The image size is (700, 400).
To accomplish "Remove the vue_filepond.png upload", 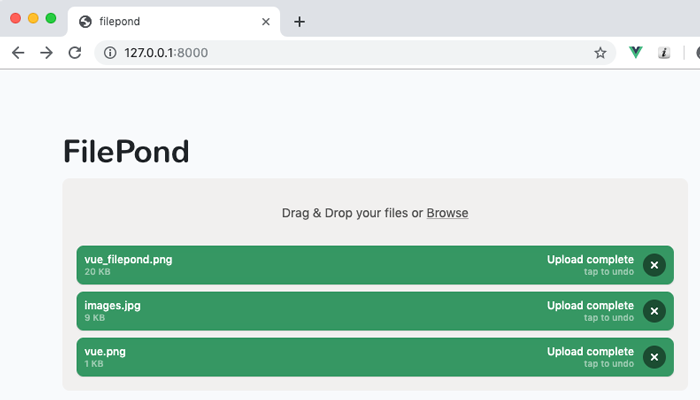I will [654, 265].
